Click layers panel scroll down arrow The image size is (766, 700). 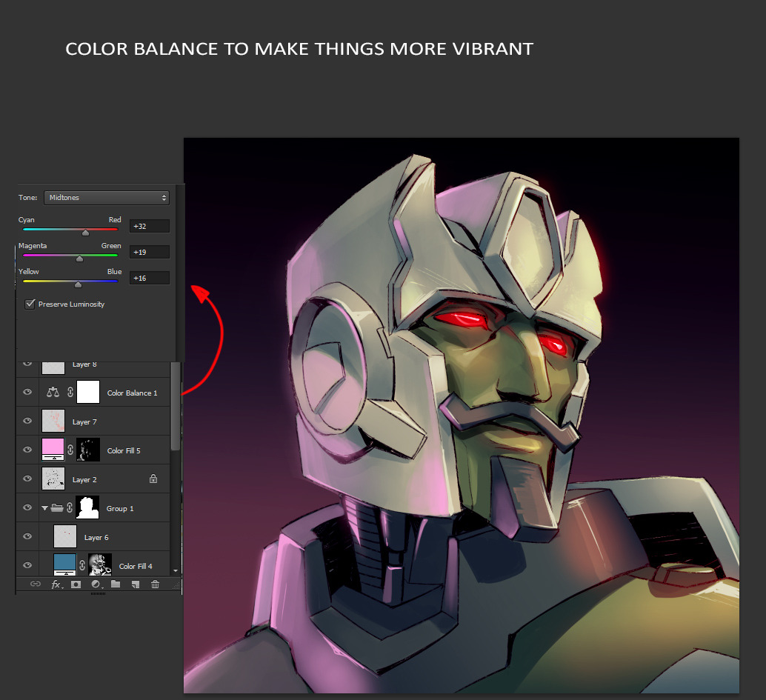point(176,570)
